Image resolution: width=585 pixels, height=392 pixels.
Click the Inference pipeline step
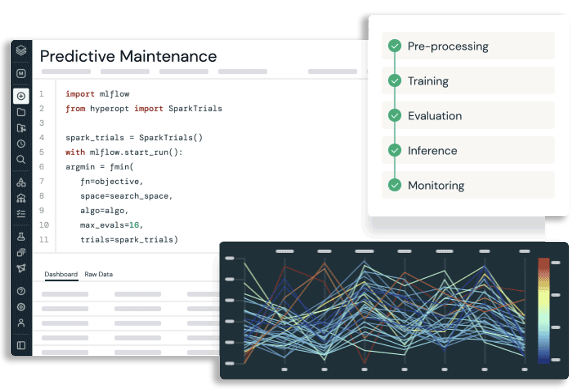tap(468, 150)
